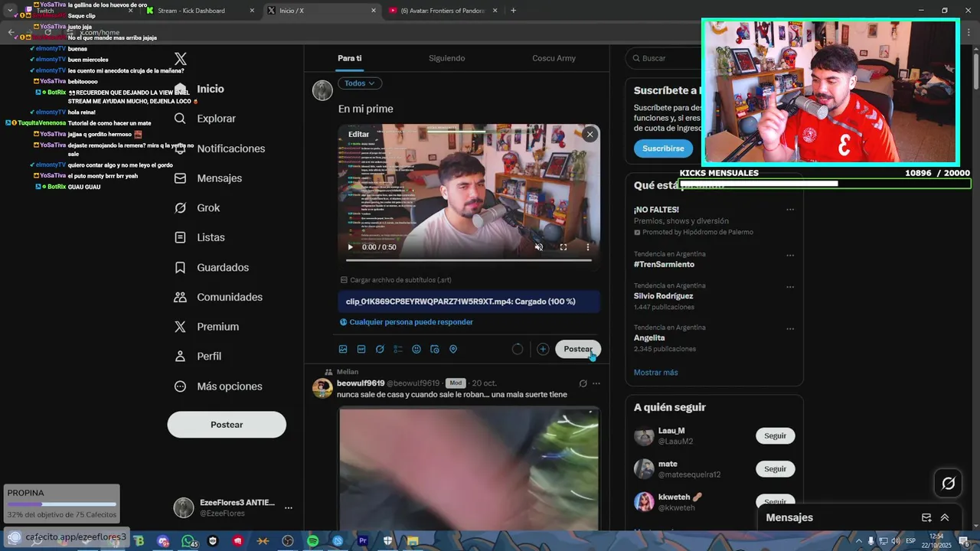
Task: Follow Laau_M account
Action: (776, 435)
